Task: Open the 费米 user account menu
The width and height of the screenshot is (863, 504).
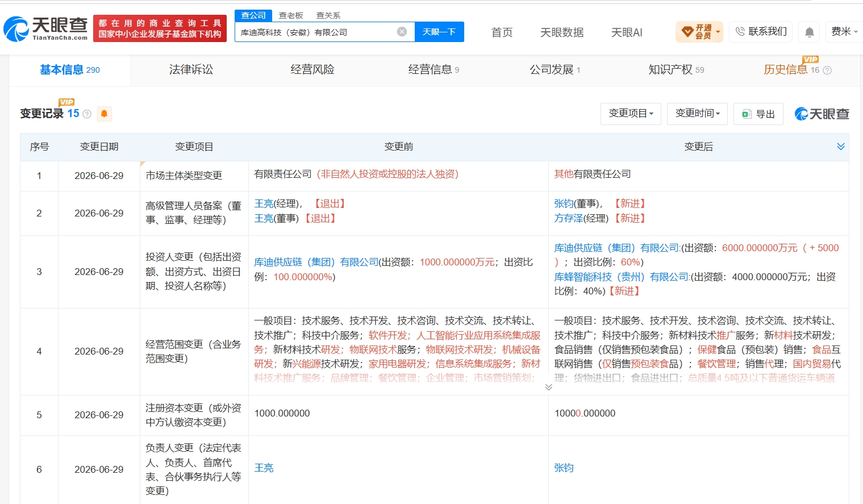Action: point(844,32)
